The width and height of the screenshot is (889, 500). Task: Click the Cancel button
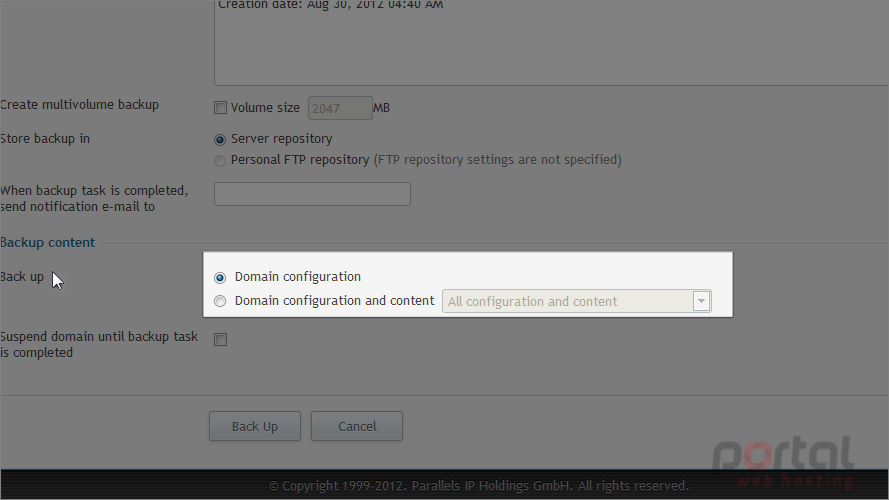tap(357, 426)
